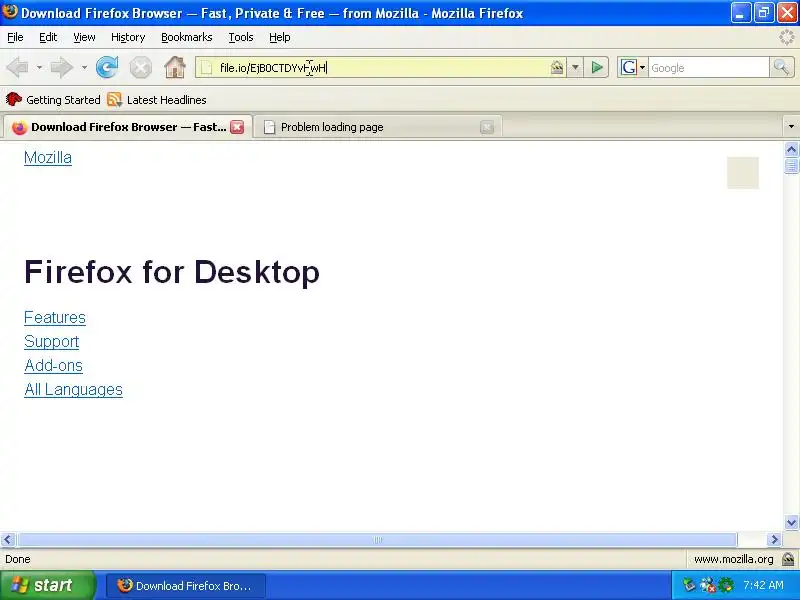The height and width of the screenshot is (600, 800).
Task: Open the Support link
Action: click(52, 341)
